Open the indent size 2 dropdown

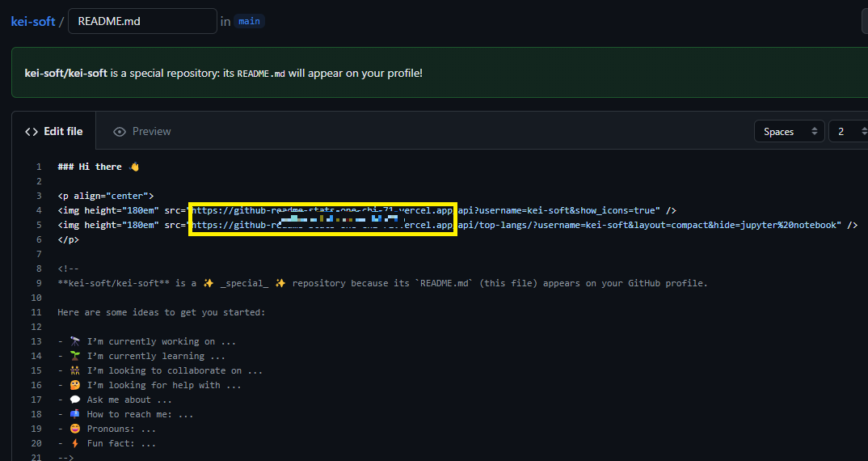point(849,131)
